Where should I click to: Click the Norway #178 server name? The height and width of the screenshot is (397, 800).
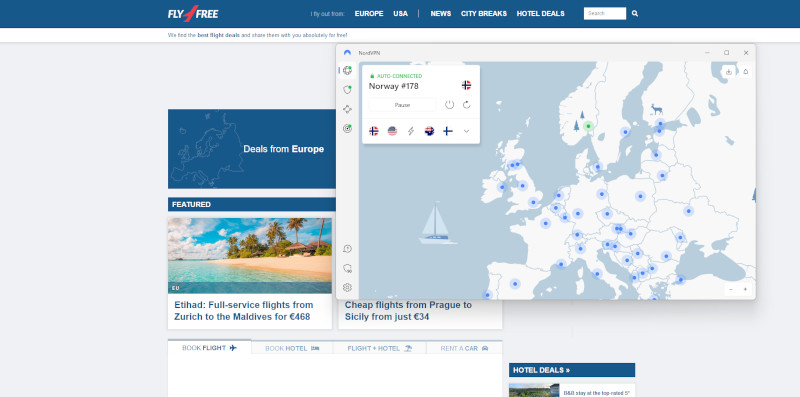(393, 86)
